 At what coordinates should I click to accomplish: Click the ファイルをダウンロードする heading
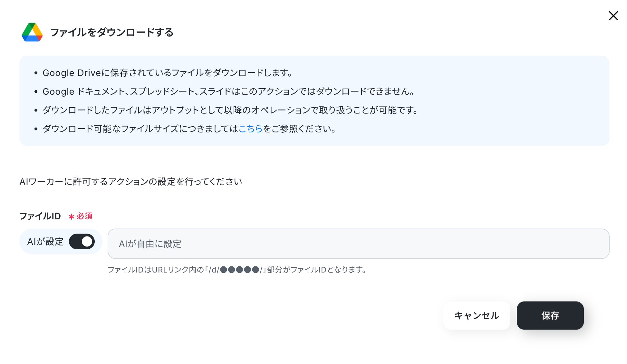point(111,33)
